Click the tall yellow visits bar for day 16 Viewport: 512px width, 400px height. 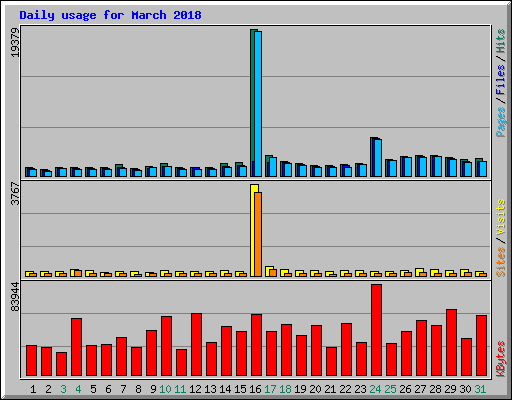tap(253, 230)
